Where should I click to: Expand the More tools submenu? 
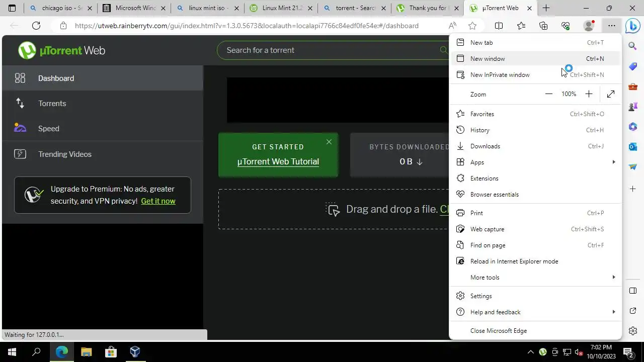click(x=535, y=278)
